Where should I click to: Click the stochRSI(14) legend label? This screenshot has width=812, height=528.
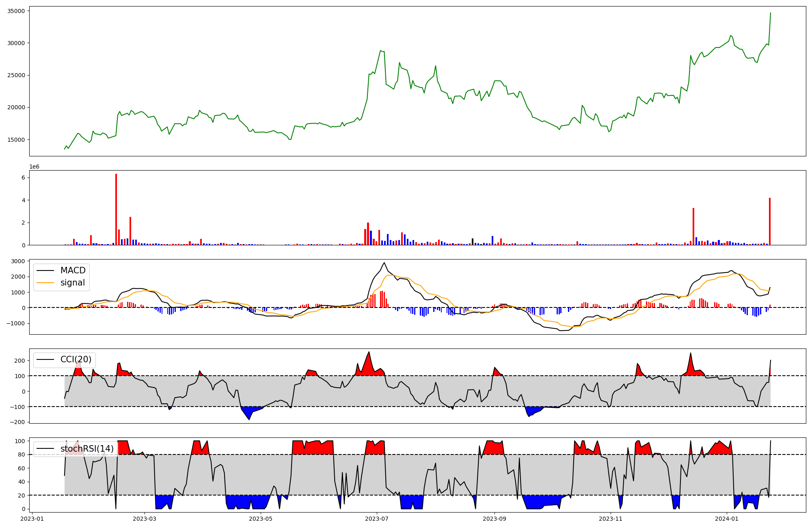pyautogui.click(x=87, y=449)
